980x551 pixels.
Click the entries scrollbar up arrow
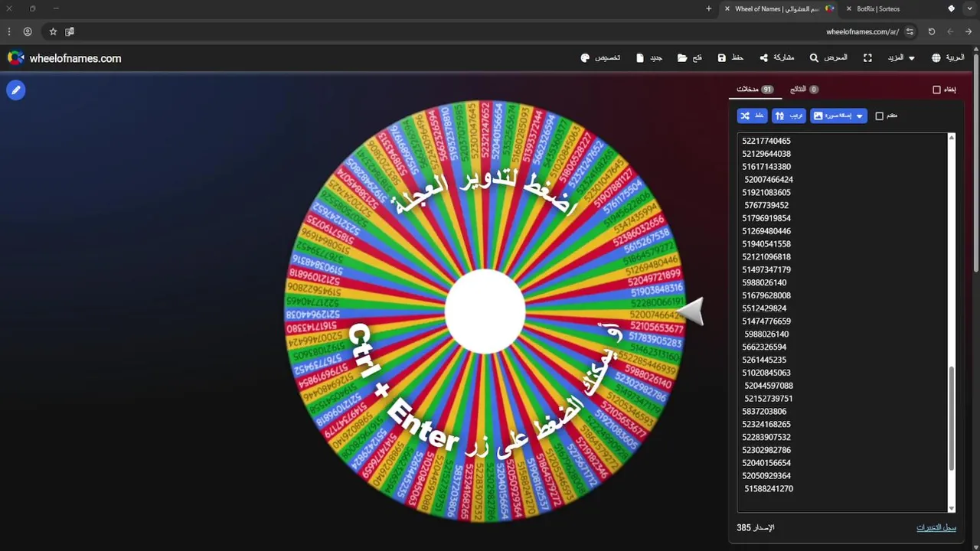click(952, 138)
